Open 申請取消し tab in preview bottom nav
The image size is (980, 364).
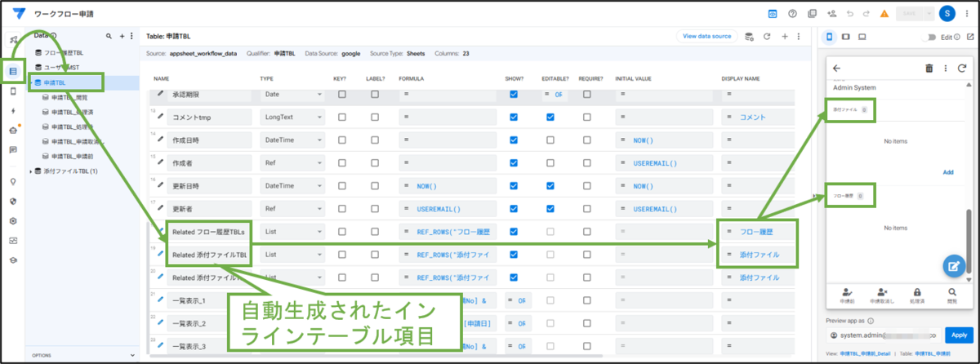click(881, 295)
